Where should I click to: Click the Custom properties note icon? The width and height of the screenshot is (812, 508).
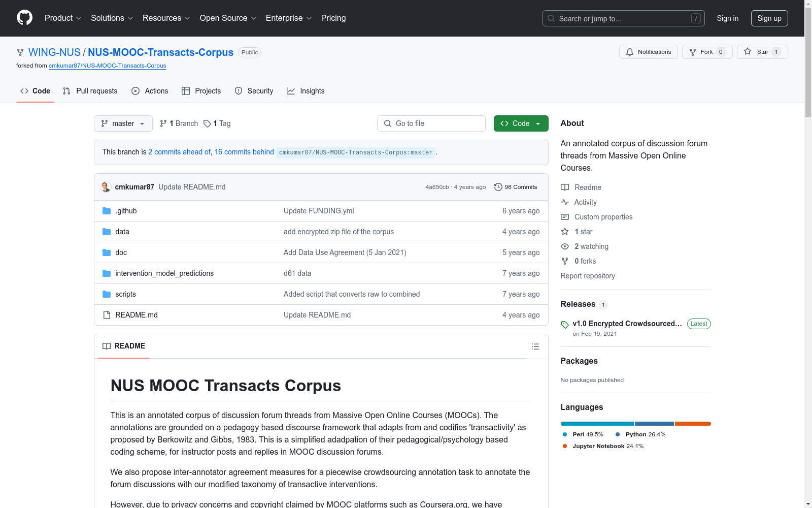point(565,217)
